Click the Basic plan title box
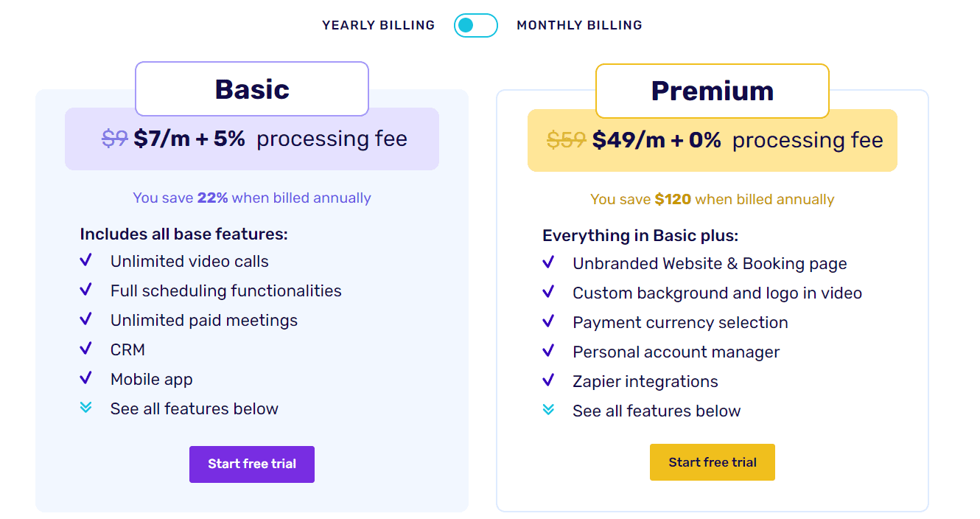The width and height of the screenshot is (980, 519). point(252,89)
